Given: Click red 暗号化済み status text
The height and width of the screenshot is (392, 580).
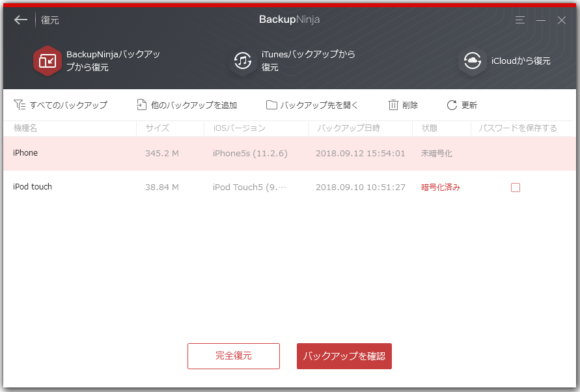Looking at the screenshot, I should pyautogui.click(x=441, y=188).
